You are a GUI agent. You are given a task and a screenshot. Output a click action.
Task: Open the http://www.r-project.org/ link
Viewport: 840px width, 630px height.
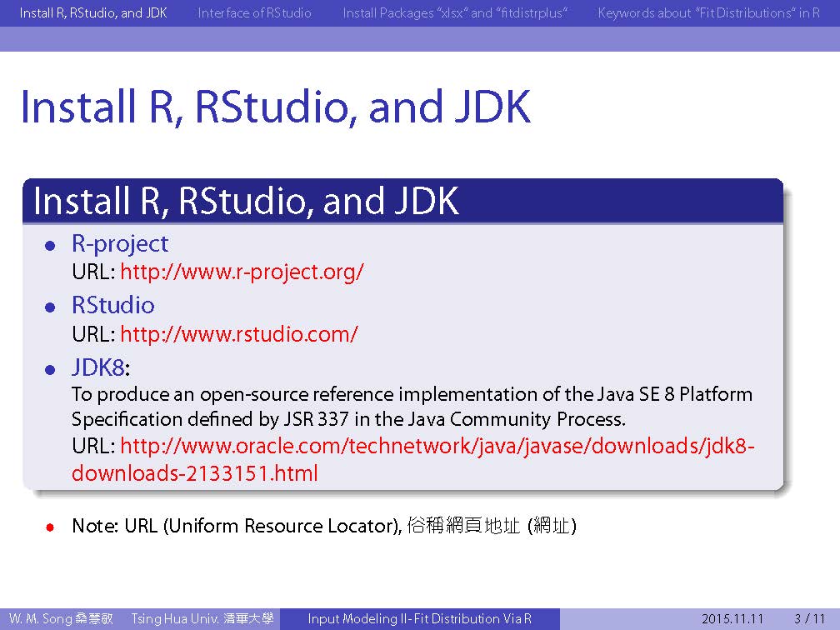pos(242,272)
